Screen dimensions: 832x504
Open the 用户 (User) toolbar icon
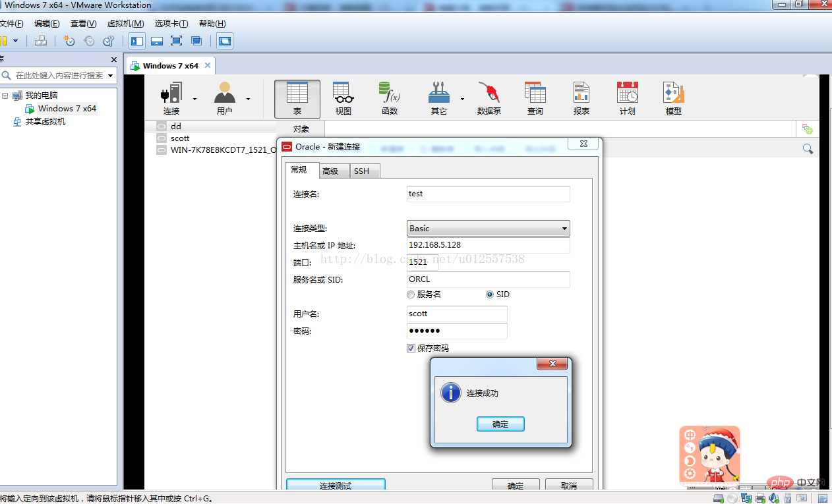click(x=225, y=99)
